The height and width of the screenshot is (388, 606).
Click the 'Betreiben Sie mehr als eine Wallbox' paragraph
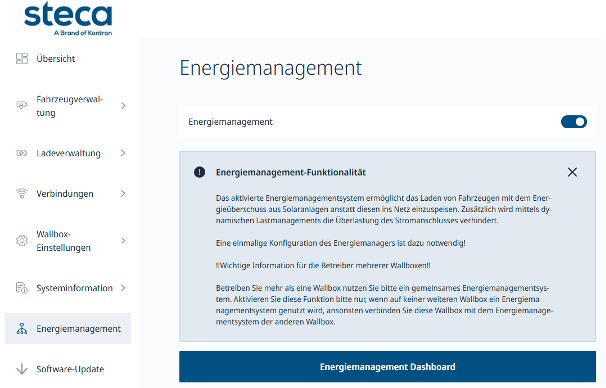tap(384, 305)
